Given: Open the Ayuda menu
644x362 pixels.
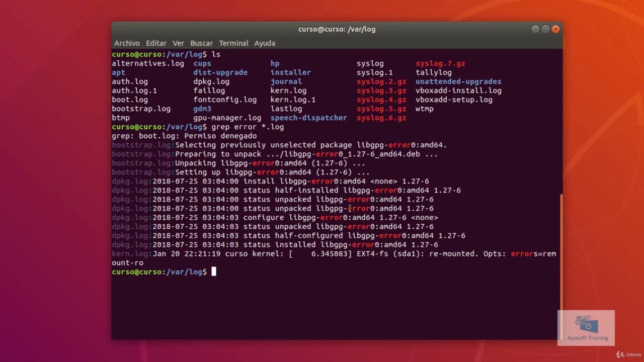Looking at the screenshot, I should click(x=265, y=43).
